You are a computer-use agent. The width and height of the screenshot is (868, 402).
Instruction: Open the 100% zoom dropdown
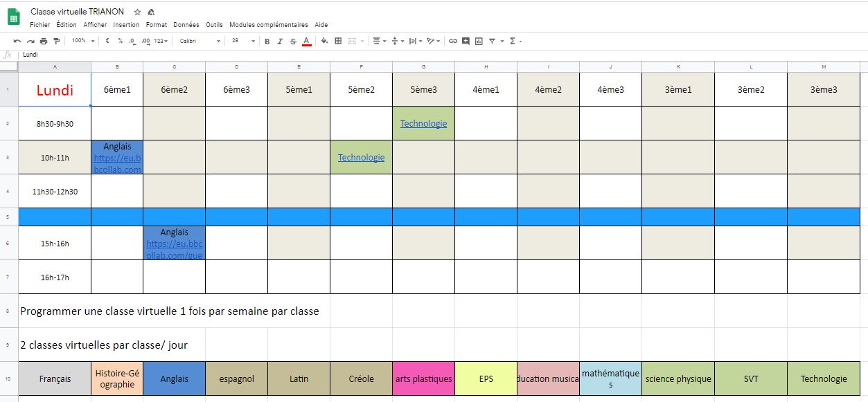point(82,42)
